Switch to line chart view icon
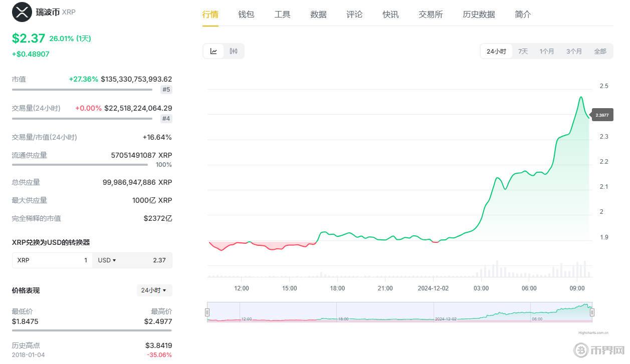Viewport: 630px width, 364px height. tap(214, 51)
